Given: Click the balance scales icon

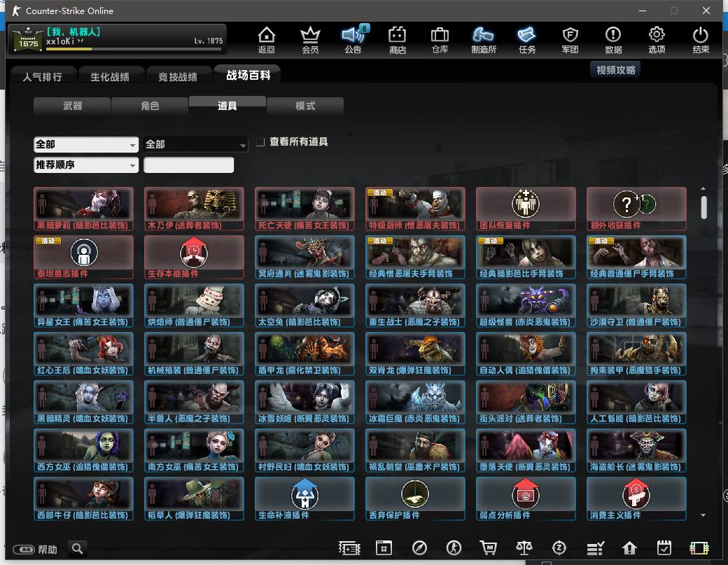Looking at the screenshot, I should click(x=524, y=548).
